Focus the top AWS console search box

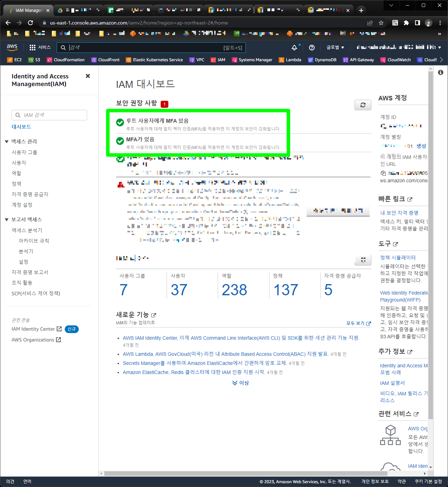(151, 48)
